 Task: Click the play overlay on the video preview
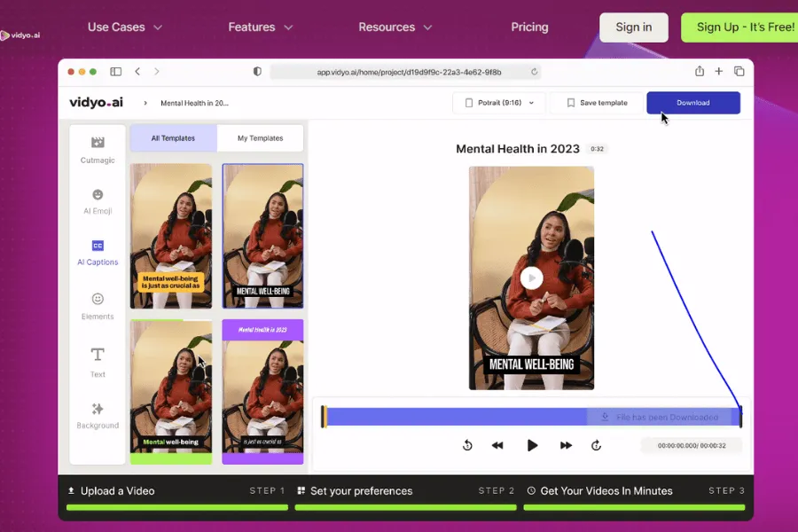click(531, 278)
